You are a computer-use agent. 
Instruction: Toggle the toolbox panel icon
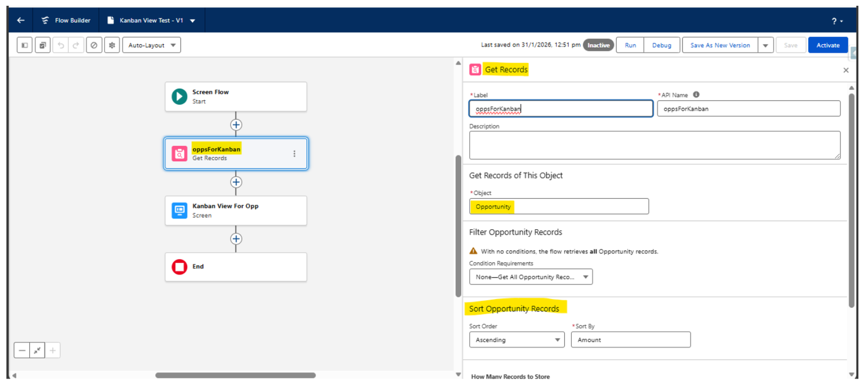(24, 45)
